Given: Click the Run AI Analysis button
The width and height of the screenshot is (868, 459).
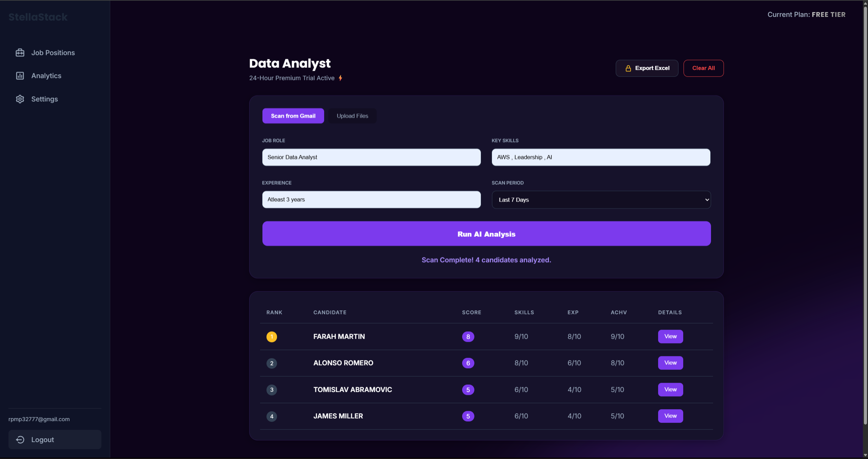Looking at the screenshot, I should 486,234.
